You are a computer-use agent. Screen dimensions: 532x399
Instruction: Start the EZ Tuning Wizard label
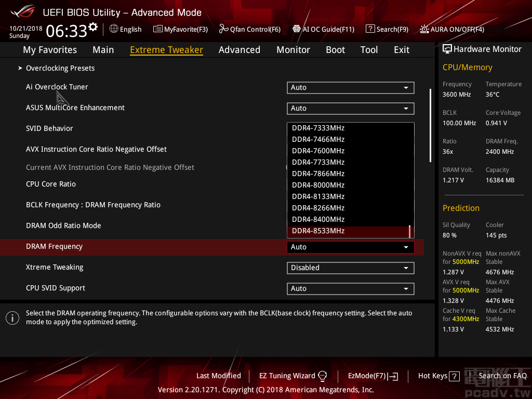tap(287, 376)
